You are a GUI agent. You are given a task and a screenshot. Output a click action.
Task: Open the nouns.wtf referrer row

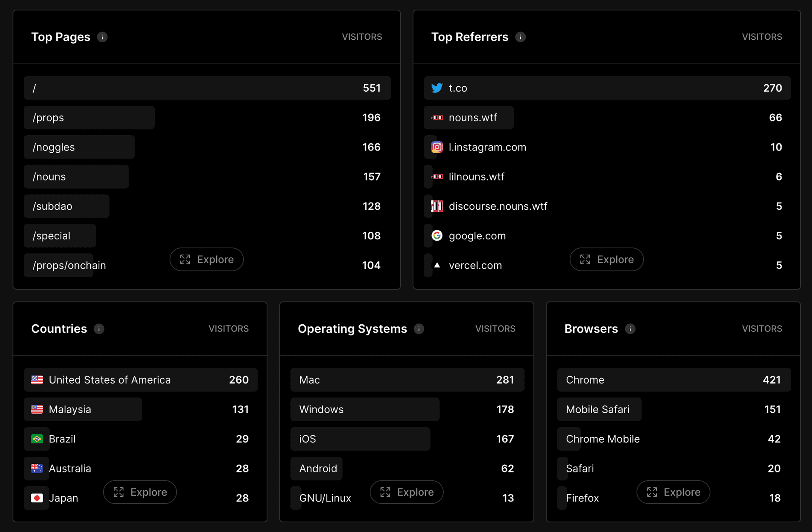[x=472, y=118]
